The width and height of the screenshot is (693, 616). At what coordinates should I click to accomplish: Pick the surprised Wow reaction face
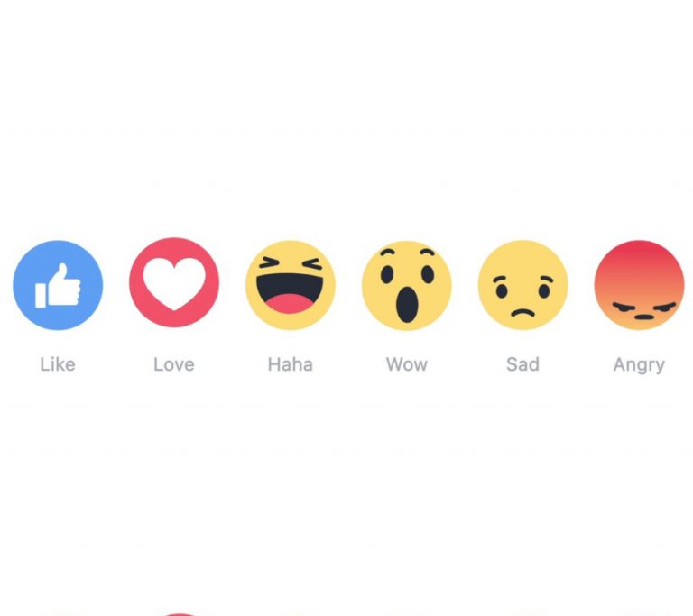point(407,286)
